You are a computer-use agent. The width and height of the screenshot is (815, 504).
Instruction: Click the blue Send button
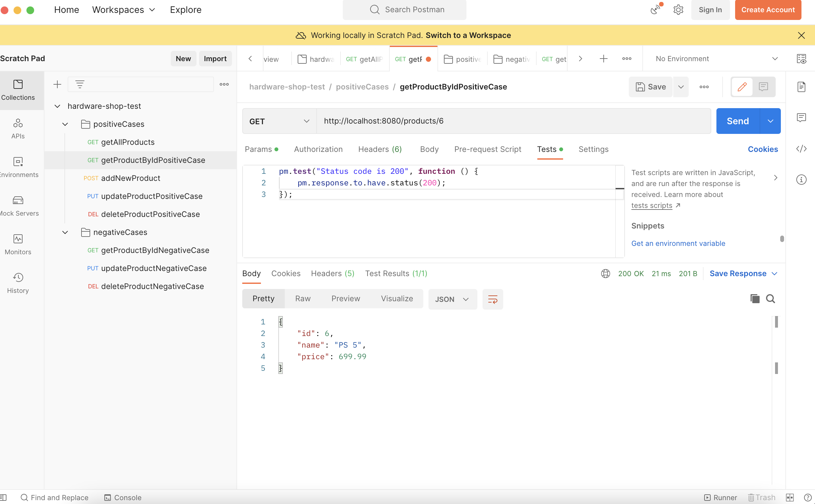tap(738, 121)
